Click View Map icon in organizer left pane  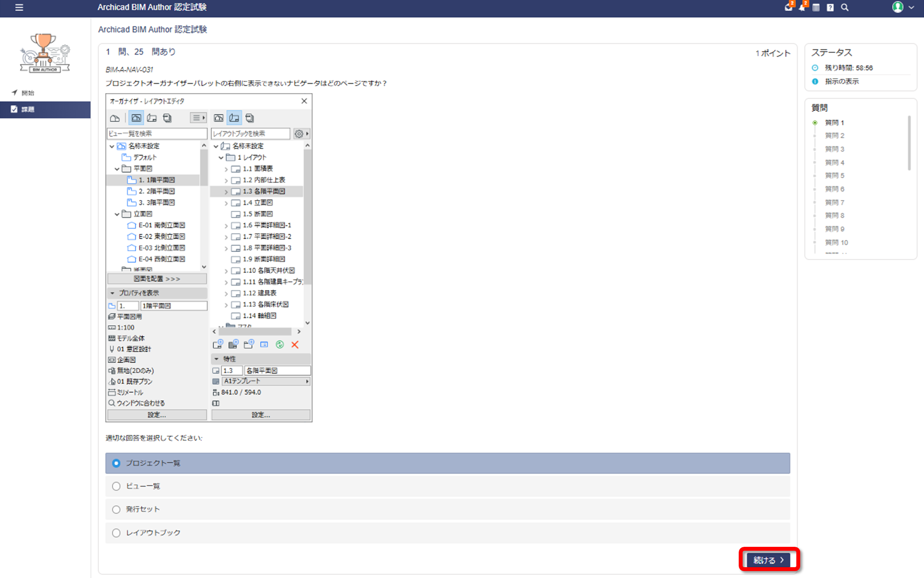[136, 118]
